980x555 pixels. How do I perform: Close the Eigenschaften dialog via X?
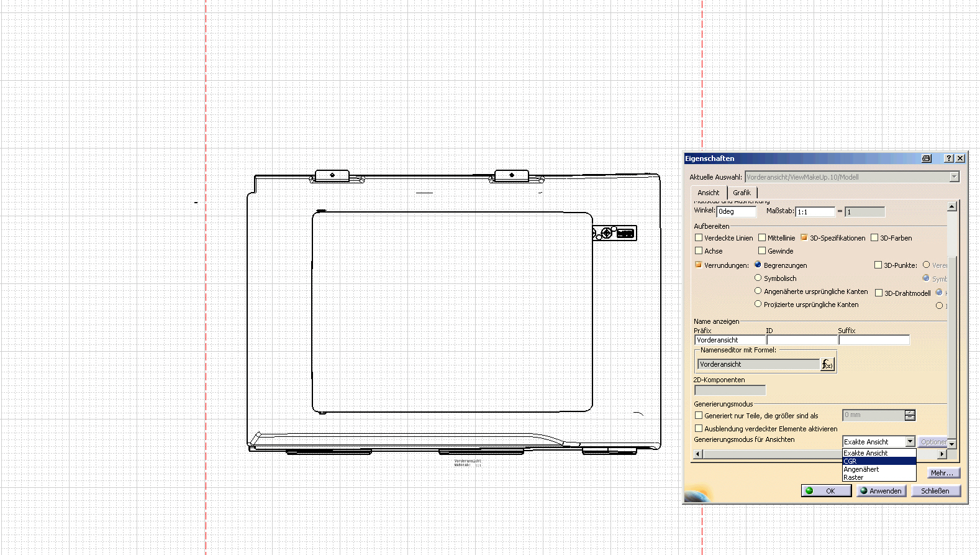coord(960,158)
